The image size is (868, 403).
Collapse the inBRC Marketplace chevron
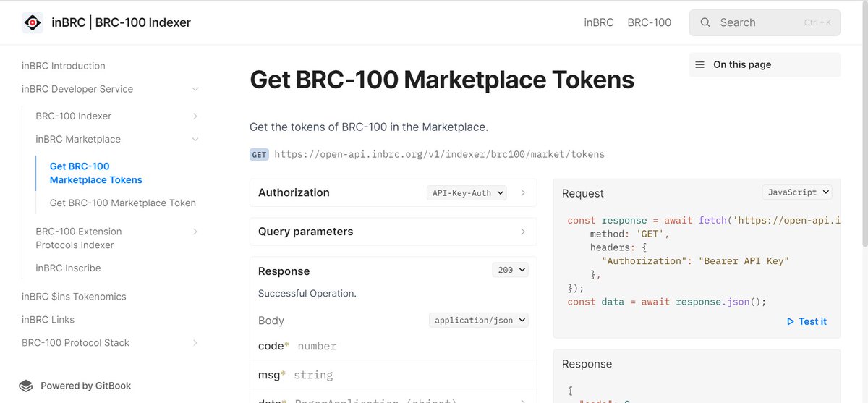click(195, 139)
